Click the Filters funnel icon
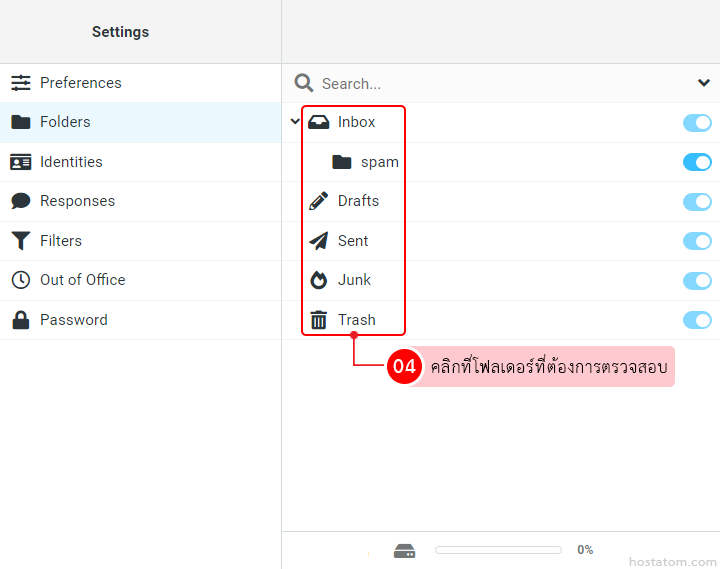The image size is (720, 569). (x=20, y=241)
